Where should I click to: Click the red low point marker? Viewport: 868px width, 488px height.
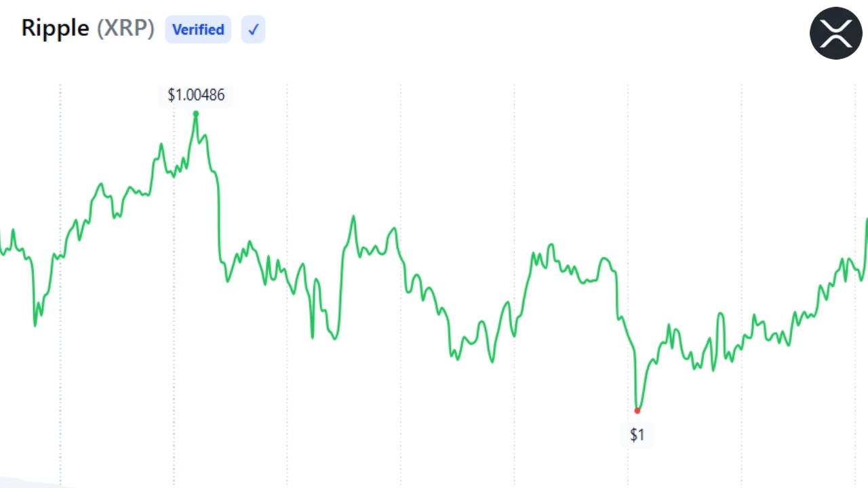[x=637, y=411]
